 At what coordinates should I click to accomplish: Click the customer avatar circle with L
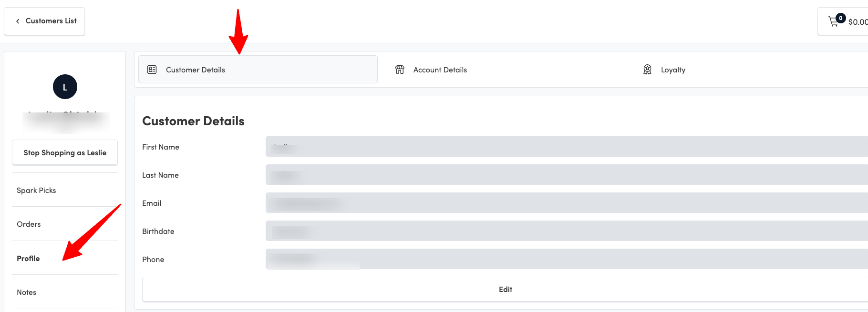click(65, 87)
